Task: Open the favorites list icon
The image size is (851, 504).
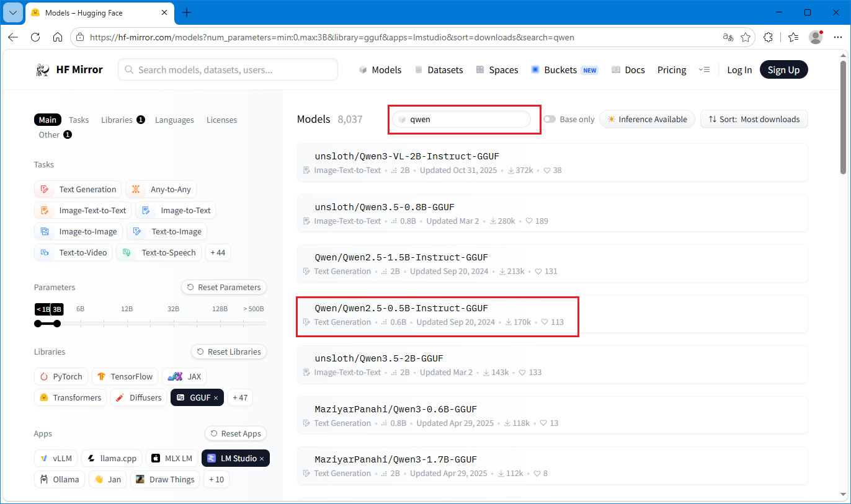Action: [x=793, y=37]
